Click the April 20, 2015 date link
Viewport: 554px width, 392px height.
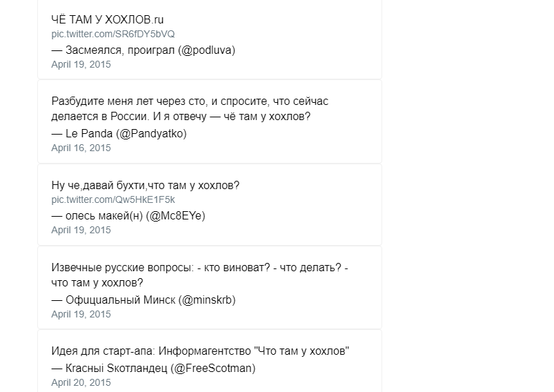(81, 382)
